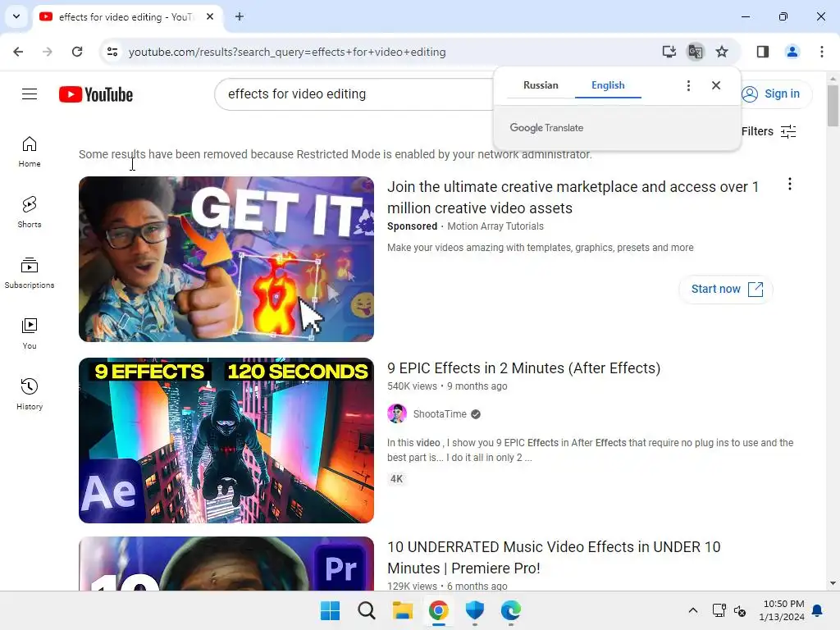
Task: Open the Windows Start menu
Action: [x=330, y=610]
